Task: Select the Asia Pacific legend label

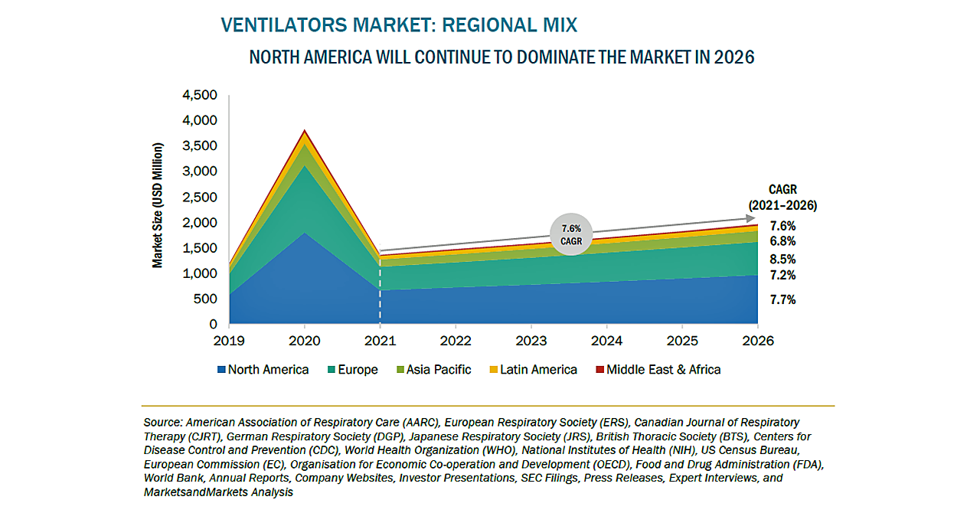Action: click(439, 370)
